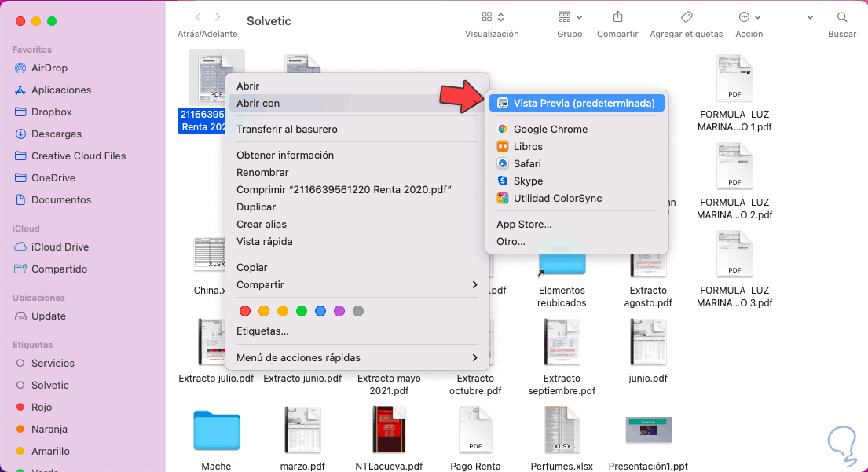The height and width of the screenshot is (472, 868).
Task: Apply the purple tag color dot
Action: 339,311
